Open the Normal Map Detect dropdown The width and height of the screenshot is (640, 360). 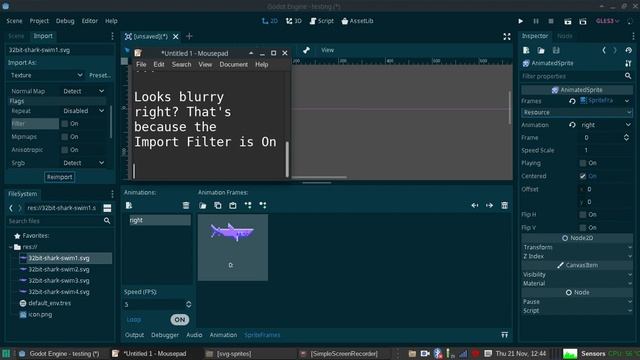(x=83, y=91)
